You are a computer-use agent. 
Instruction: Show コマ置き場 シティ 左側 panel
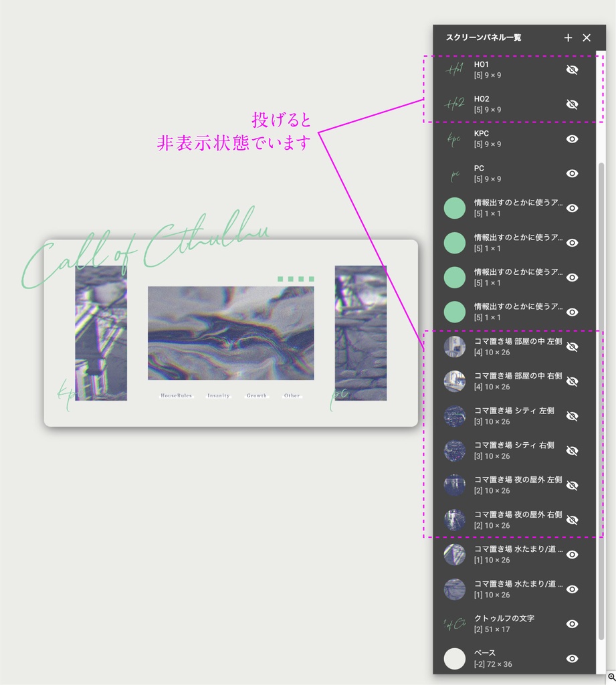[573, 415]
